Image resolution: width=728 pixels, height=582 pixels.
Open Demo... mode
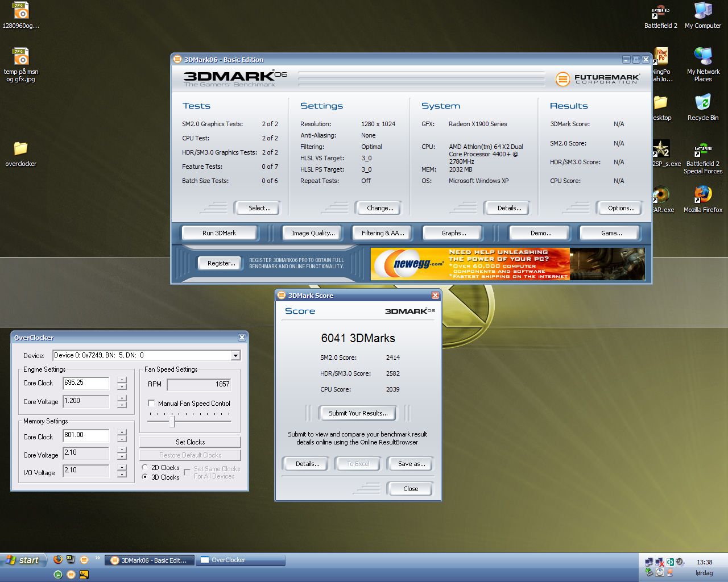tap(541, 233)
